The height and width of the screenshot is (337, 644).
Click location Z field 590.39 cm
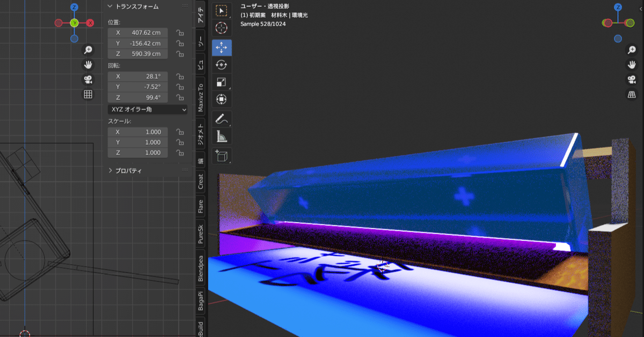[x=138, y=54]
